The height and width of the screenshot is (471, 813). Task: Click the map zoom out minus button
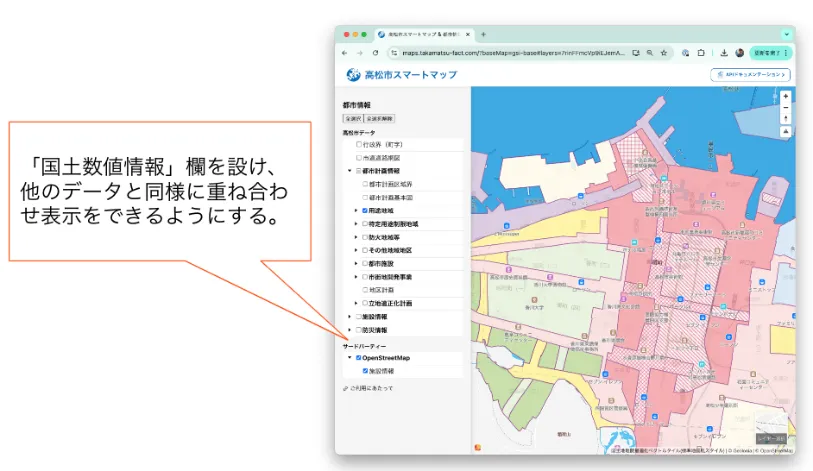tap(786, 107)
